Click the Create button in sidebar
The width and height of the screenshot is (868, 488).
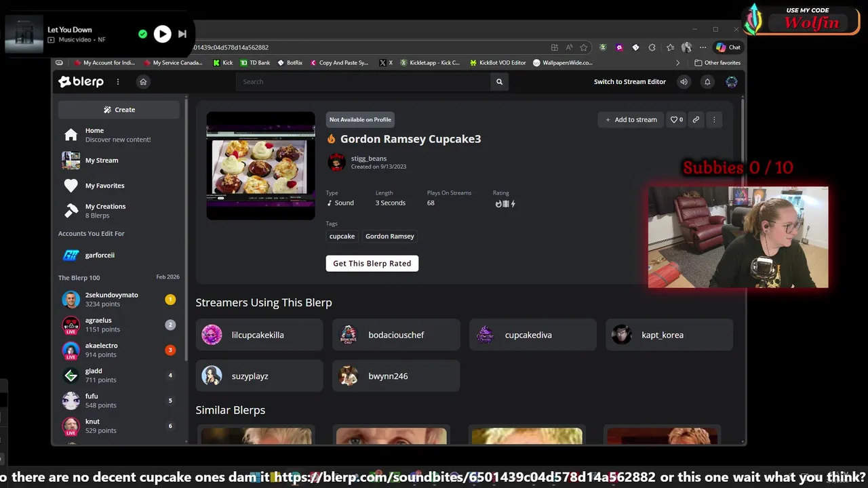119,110
